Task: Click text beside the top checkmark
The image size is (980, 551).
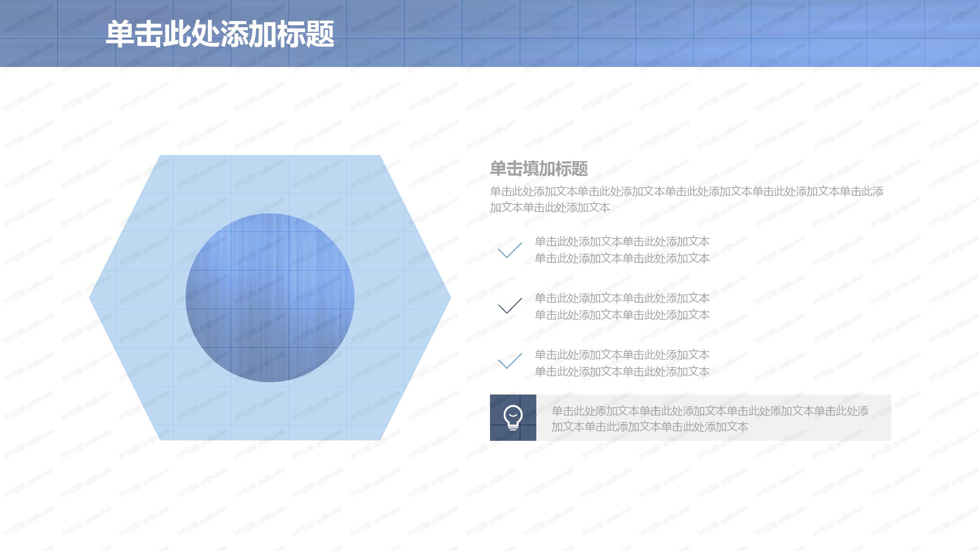Action: coord(622,250)
